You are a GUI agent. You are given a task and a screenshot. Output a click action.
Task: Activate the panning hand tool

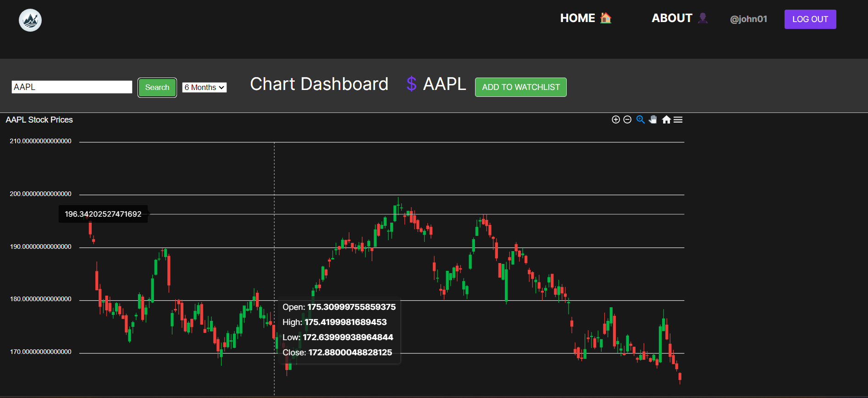653,120
